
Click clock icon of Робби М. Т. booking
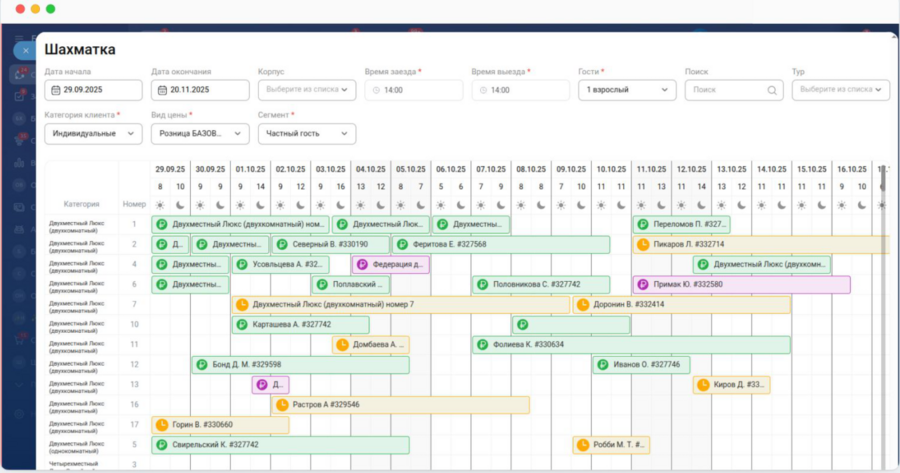pos(583,445)
